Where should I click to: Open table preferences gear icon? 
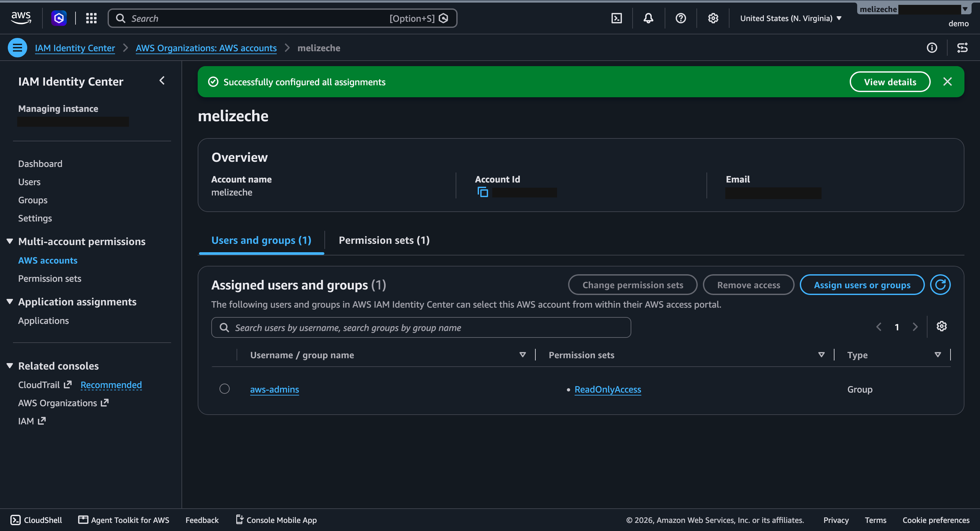click(941, 326)
